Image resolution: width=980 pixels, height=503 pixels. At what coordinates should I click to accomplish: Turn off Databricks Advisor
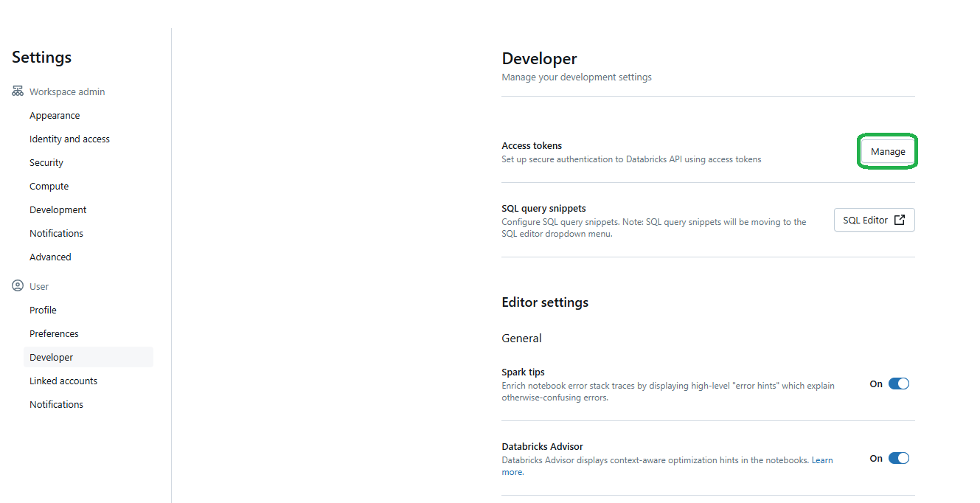tap(898, 458)
